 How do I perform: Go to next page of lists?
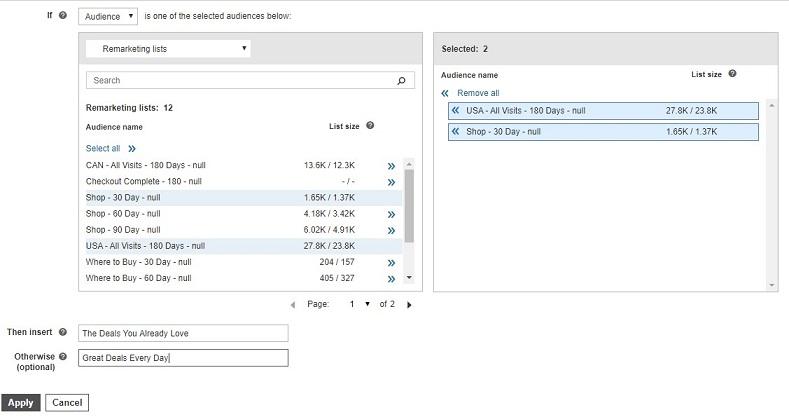coord(409,305)
